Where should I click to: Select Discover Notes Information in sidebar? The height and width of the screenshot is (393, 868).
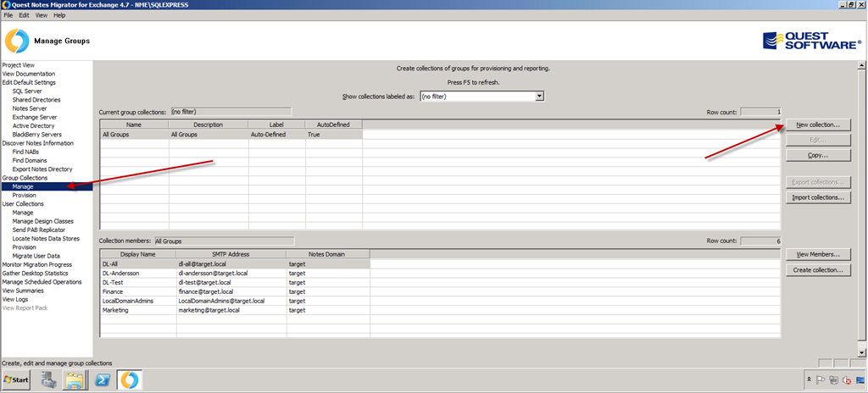(x=37, y=143)
